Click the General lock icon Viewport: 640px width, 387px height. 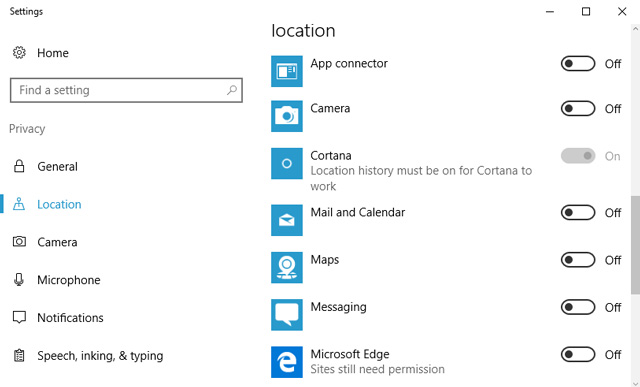pyautogui.click(x=19, y=166)
